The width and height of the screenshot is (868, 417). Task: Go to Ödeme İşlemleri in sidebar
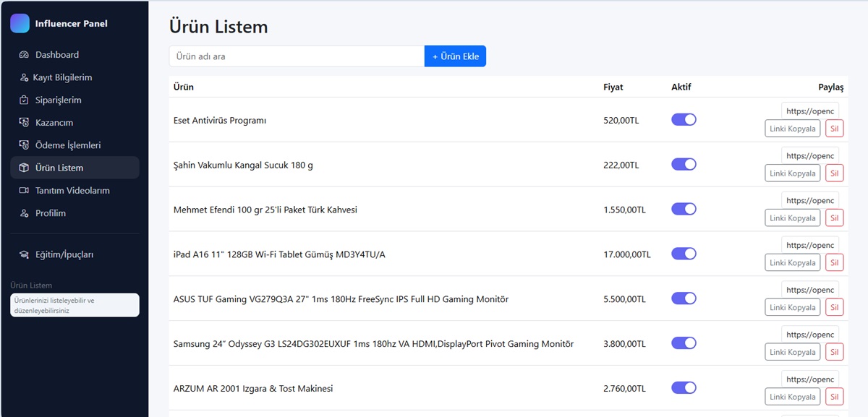coord(68,145)
